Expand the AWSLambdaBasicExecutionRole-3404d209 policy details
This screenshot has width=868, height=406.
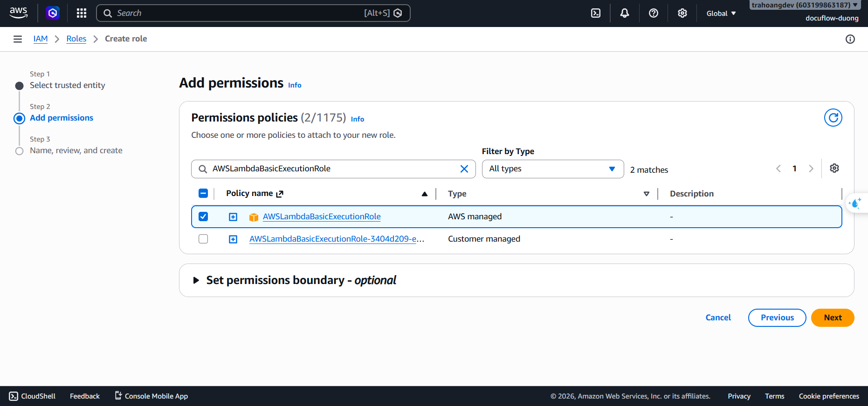(x=233, y=239)
